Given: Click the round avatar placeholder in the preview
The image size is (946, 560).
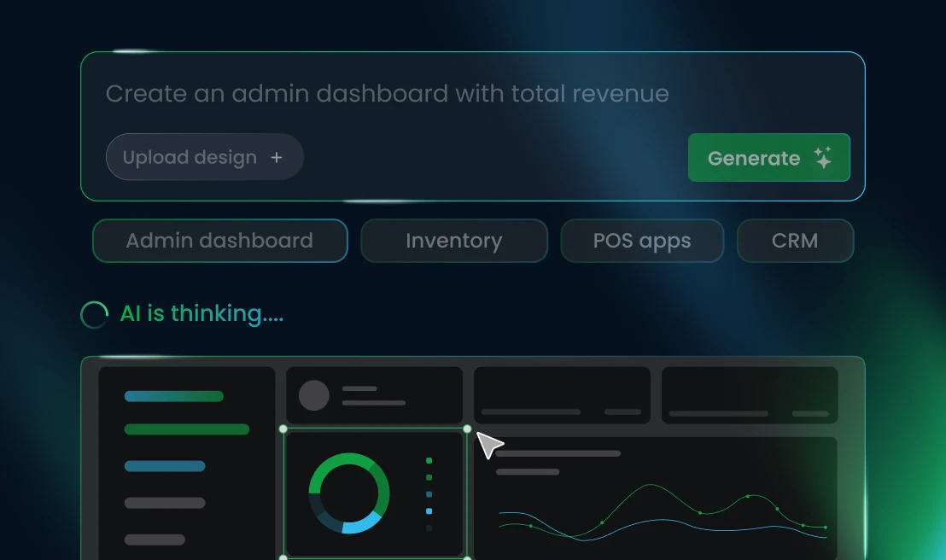Looking at the screenshot, I should pyautogui.click(x=313, y=395).
